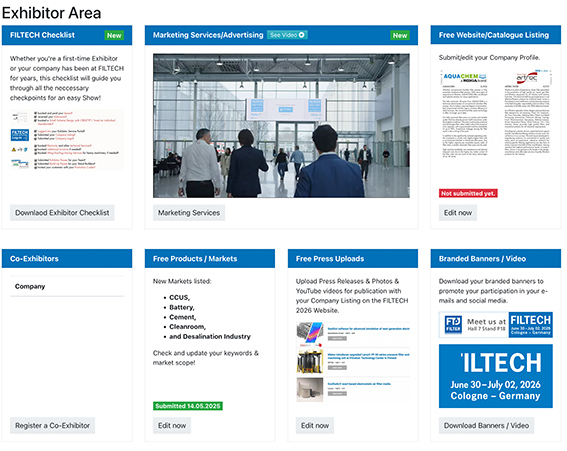Click the checklist preview image

67,140
